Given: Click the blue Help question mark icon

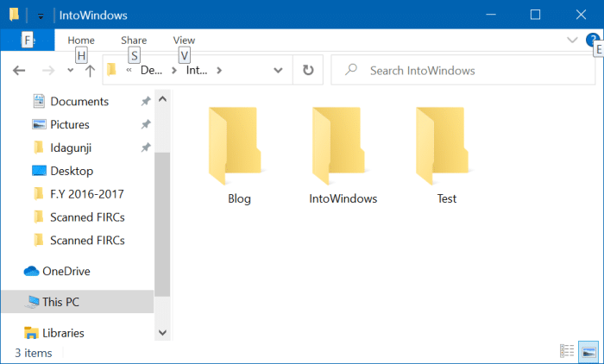Looking at the screenshot, I should click(x=593, y=40).
